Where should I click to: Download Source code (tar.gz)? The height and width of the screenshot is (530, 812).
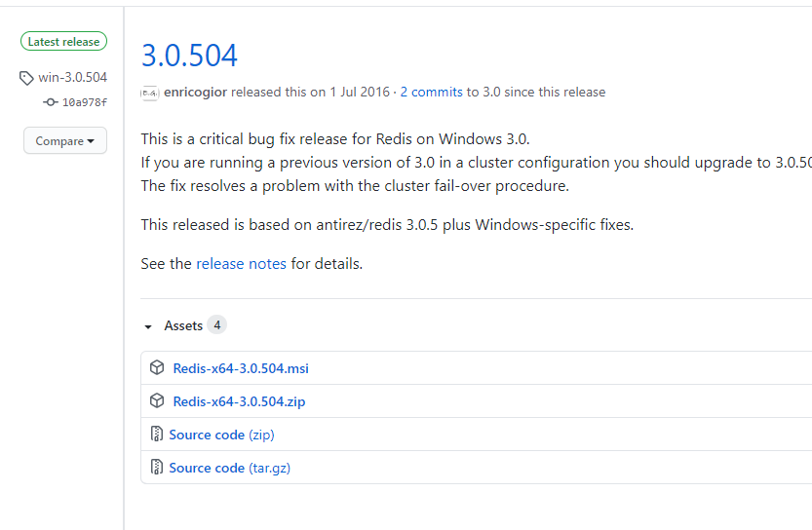pos(230,468)
